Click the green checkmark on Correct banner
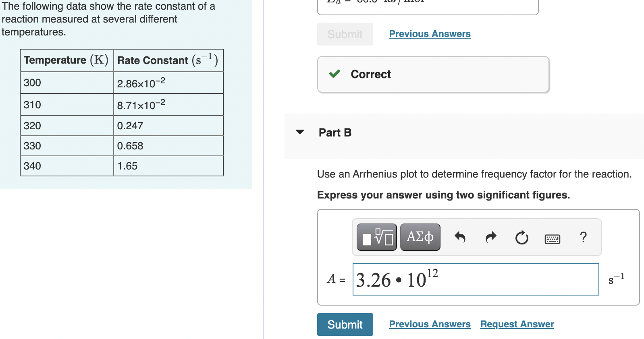 [334, 74]
